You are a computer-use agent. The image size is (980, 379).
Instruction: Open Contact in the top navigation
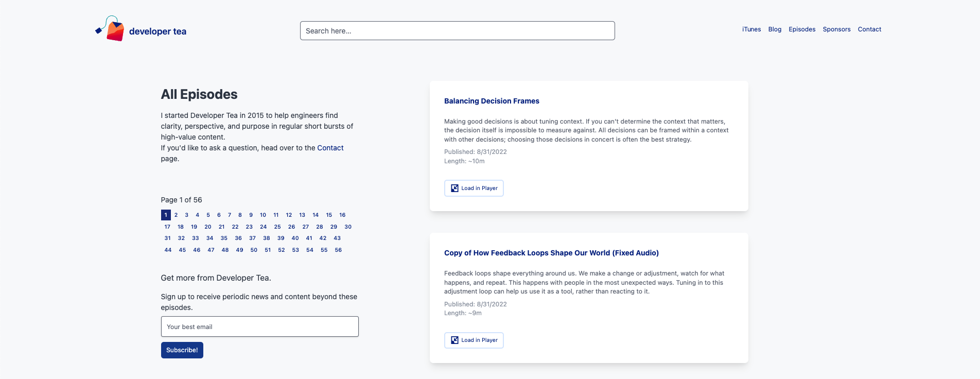pyautogui.click(x=869, y=29)
